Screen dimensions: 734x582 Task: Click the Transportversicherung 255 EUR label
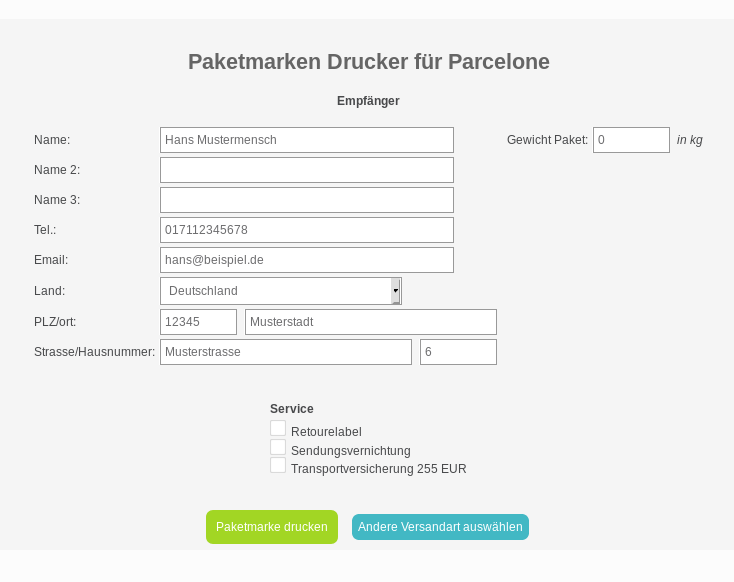tap(378, 469)
